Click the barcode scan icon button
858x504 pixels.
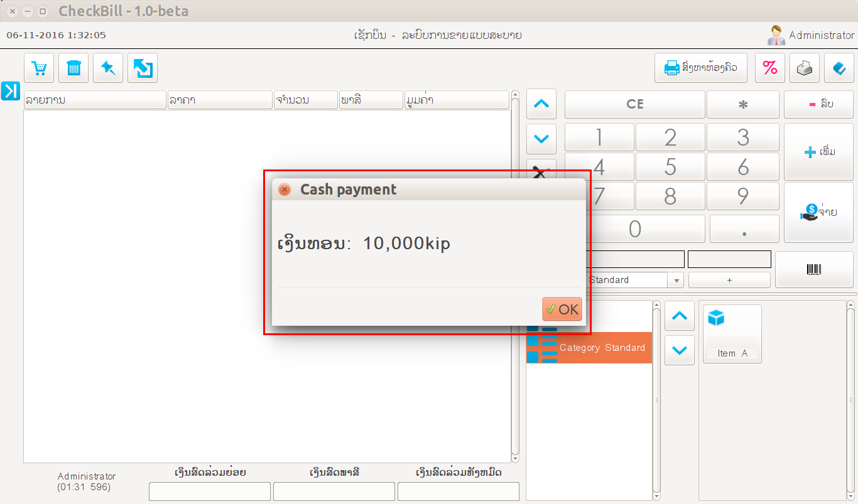click(813, 269)
